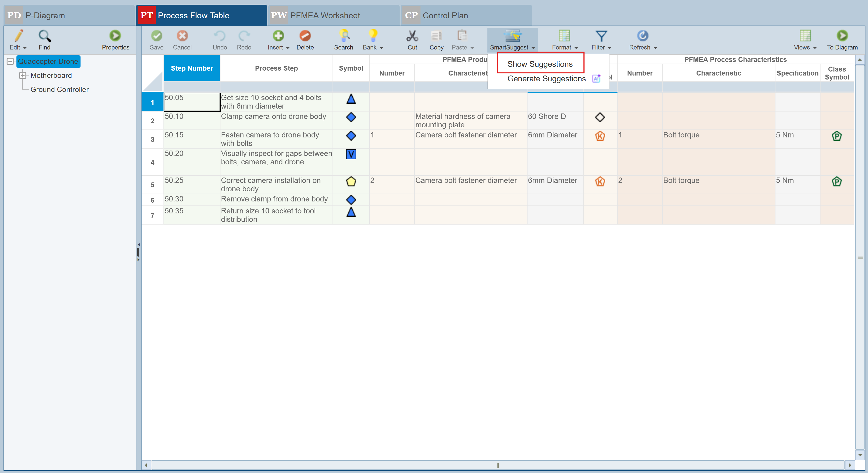Expand the Motherboard tree node

click(x=23, y=76)
